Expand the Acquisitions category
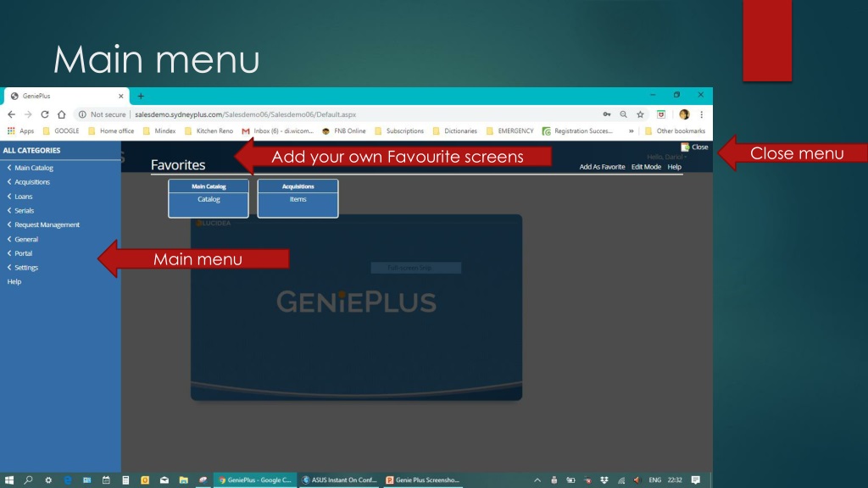The image size is (868, 488). tap(28, 182)
